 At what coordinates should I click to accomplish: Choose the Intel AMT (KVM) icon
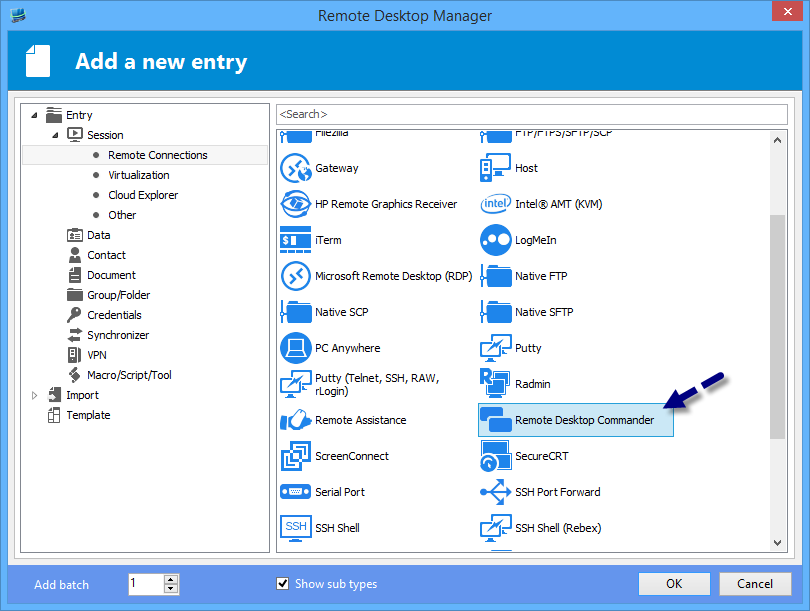pyautogui.click(x=496, y=204)
